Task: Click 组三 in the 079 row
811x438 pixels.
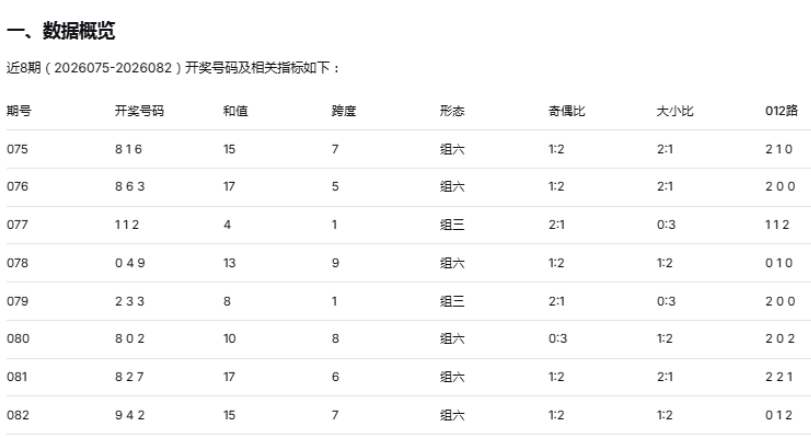Action: coord(451,301)
